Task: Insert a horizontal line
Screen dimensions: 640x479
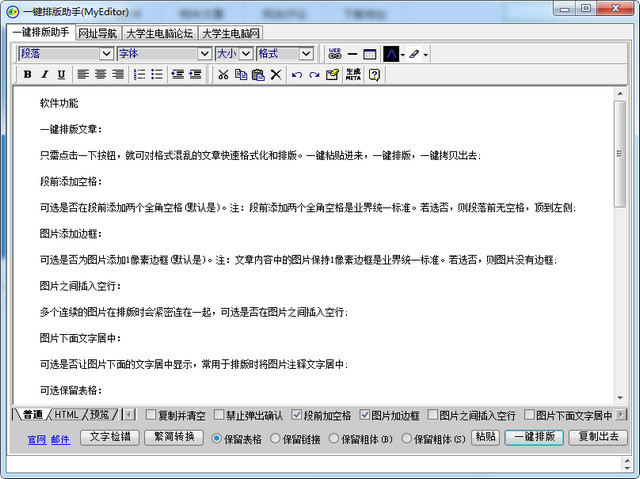Action: 352,54
